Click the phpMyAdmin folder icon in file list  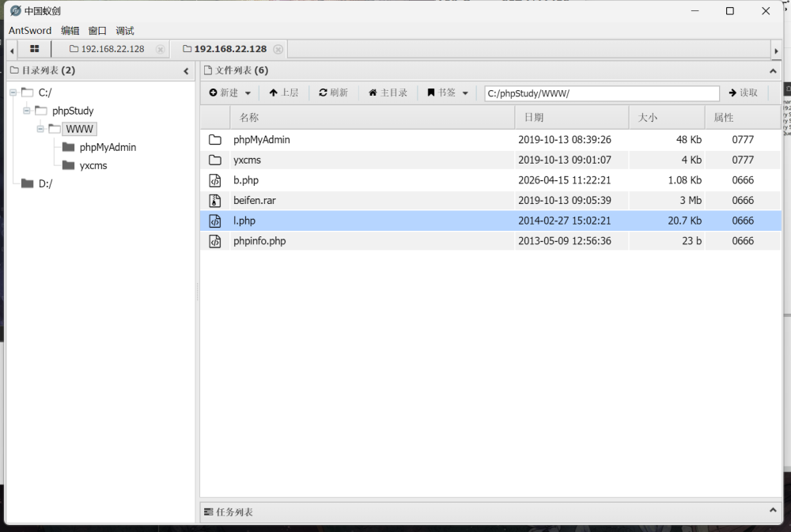[215, 140]
